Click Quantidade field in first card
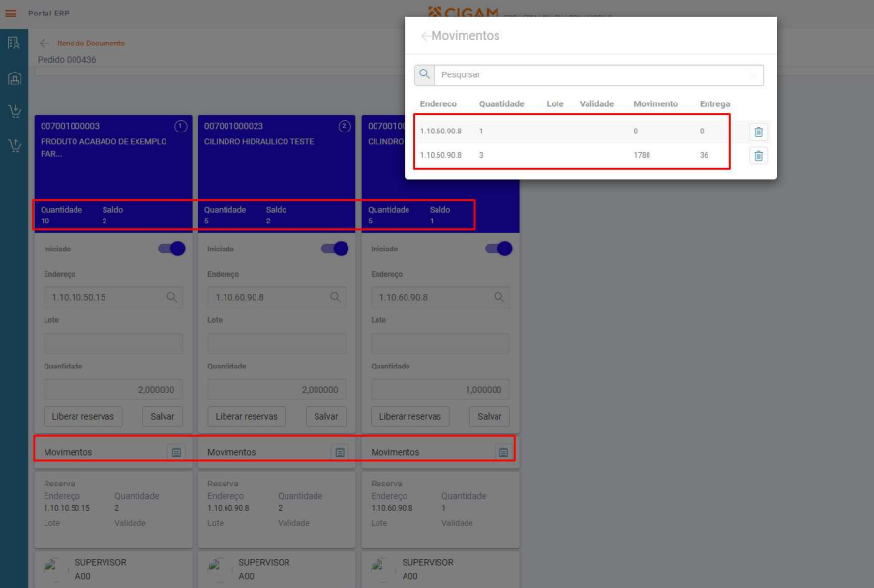The image size is (874, 588). point(113,389)
